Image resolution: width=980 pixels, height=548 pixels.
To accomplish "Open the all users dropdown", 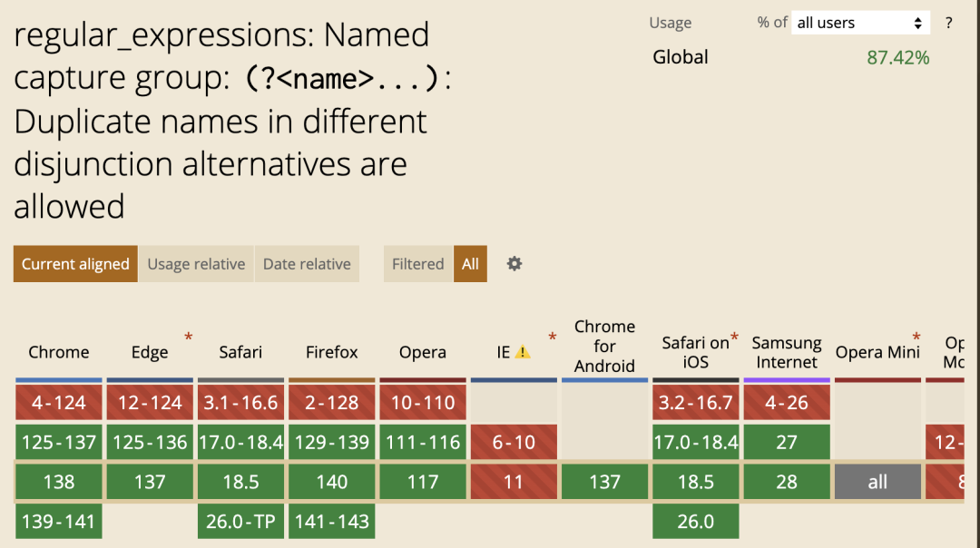I will [x=860, y=23].
